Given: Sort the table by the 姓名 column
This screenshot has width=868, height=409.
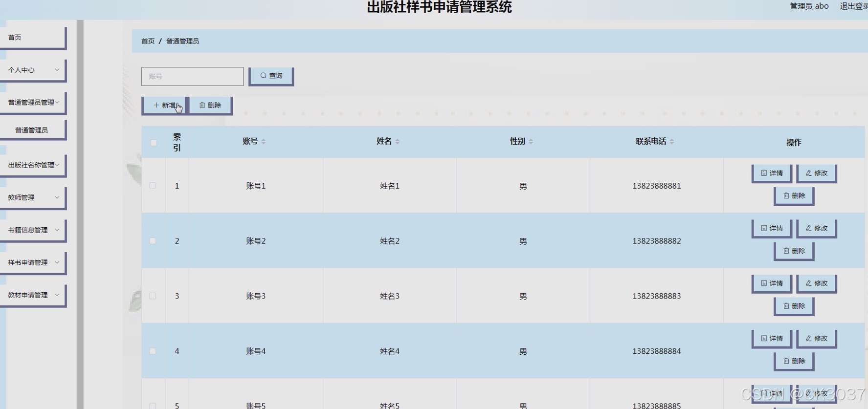Looking at the screenshot, I should click(398, 142).
